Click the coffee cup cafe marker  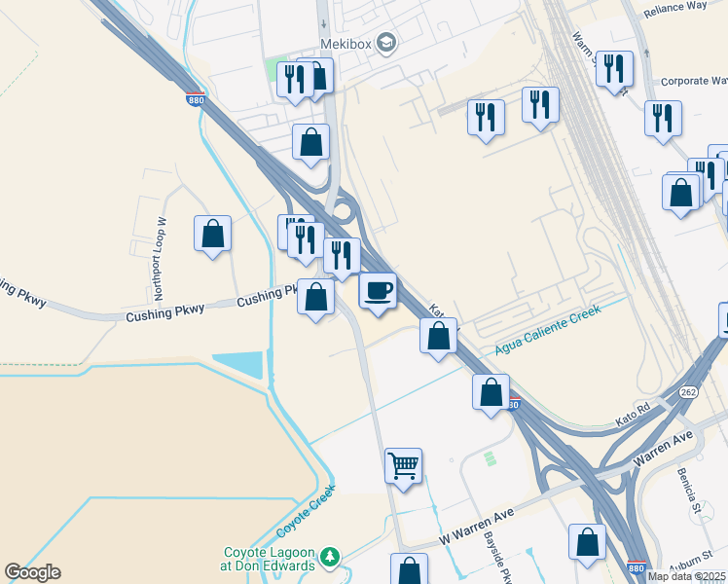click(378, 294)
